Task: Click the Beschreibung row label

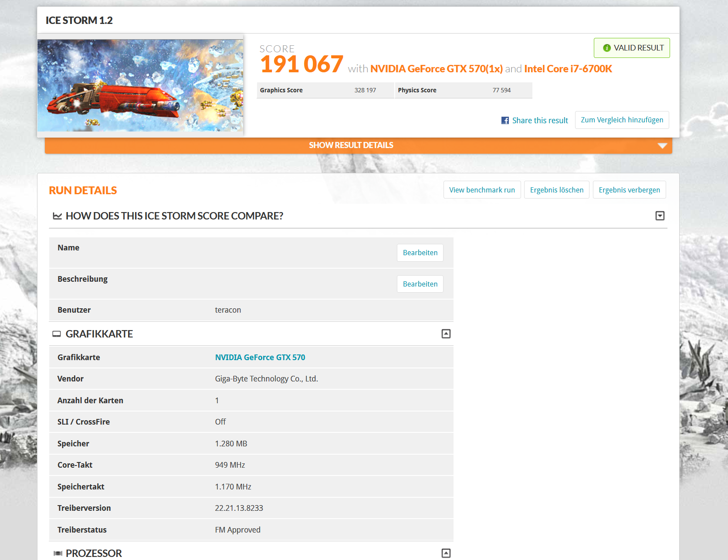Action: point(82,279)
